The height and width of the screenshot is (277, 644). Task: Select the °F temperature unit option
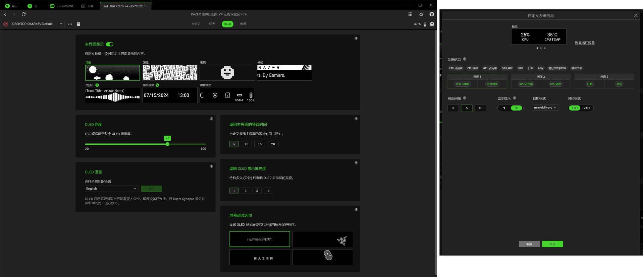pyautogui.click(x=504, y=108)
